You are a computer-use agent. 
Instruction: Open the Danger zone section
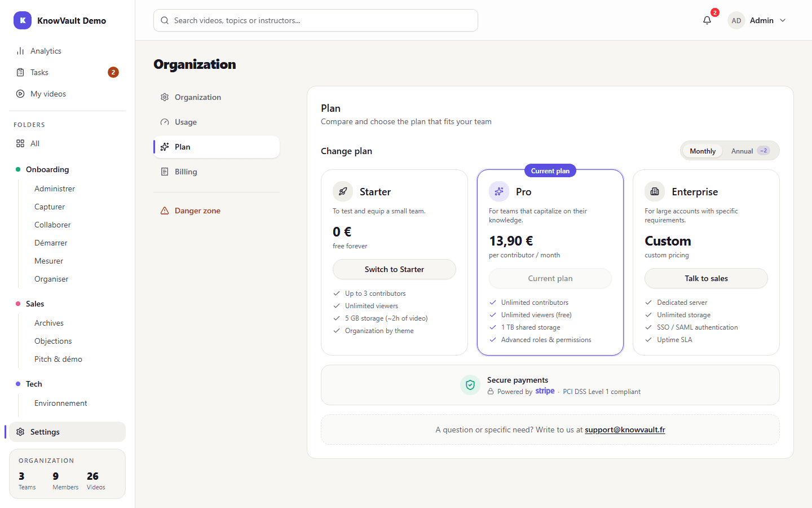tap(217, 211)
